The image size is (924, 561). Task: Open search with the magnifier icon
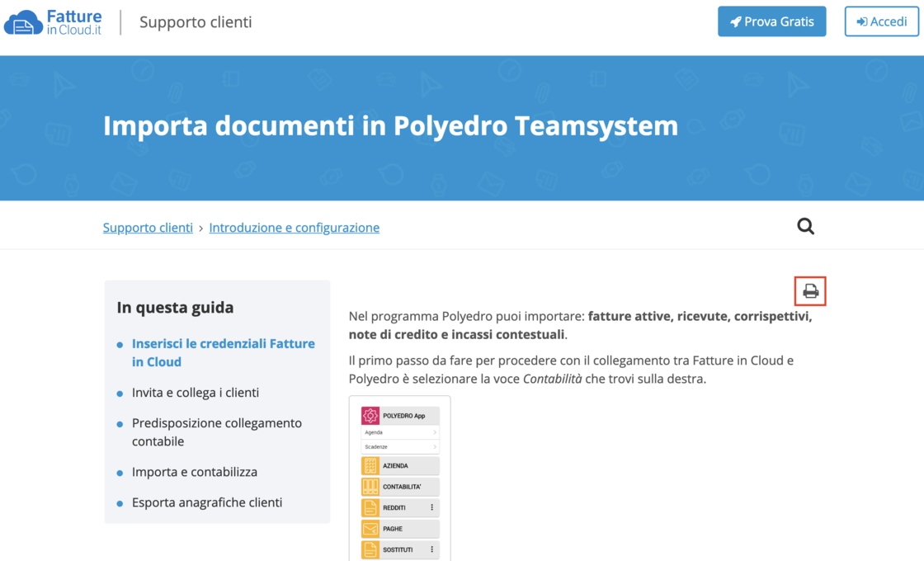[805, 226]
